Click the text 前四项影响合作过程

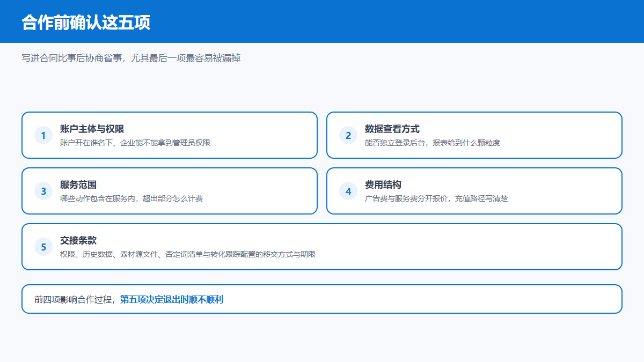tap(73, 299)
